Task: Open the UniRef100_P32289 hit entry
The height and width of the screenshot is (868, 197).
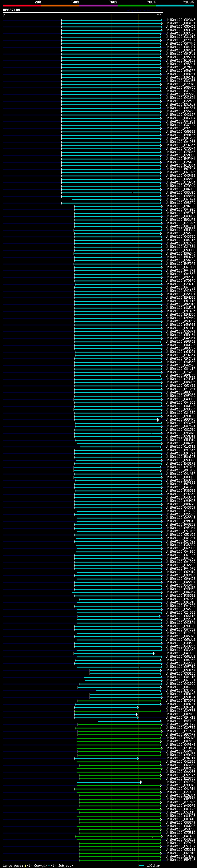Action: [180, 565]
